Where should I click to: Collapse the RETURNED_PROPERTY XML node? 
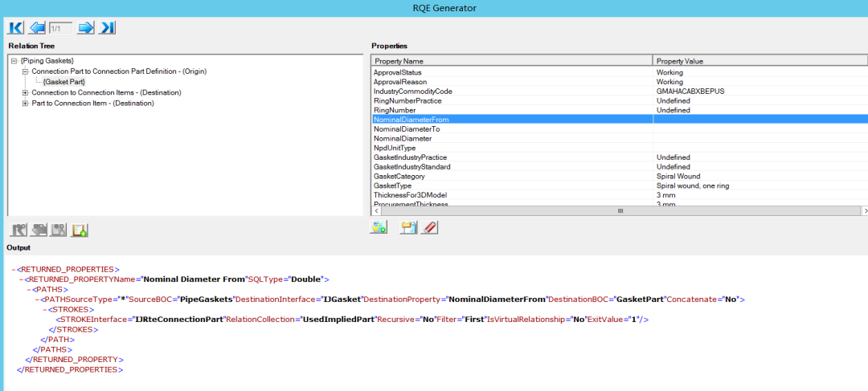point(21,279)
